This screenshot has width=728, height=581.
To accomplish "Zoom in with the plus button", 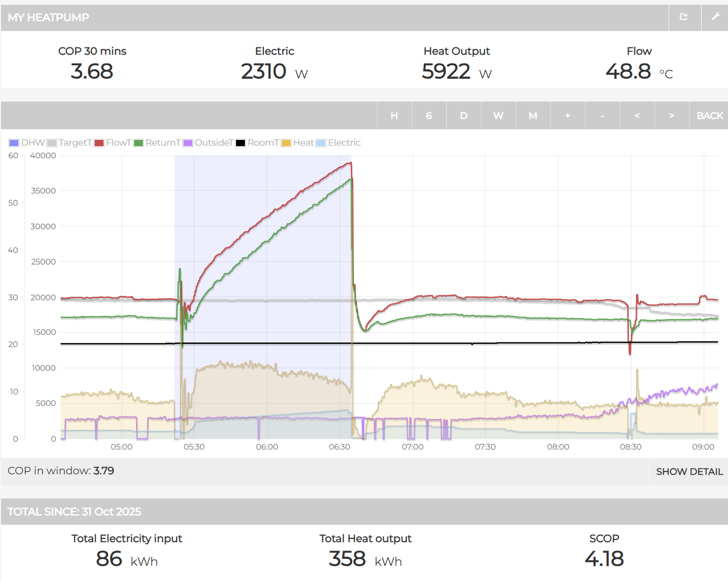I will [568, 116].
